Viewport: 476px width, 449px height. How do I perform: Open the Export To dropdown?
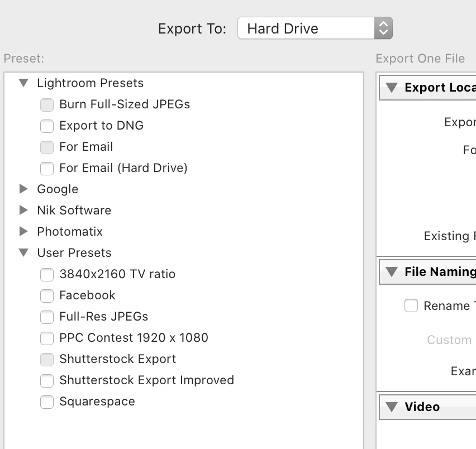click(315, 28)
